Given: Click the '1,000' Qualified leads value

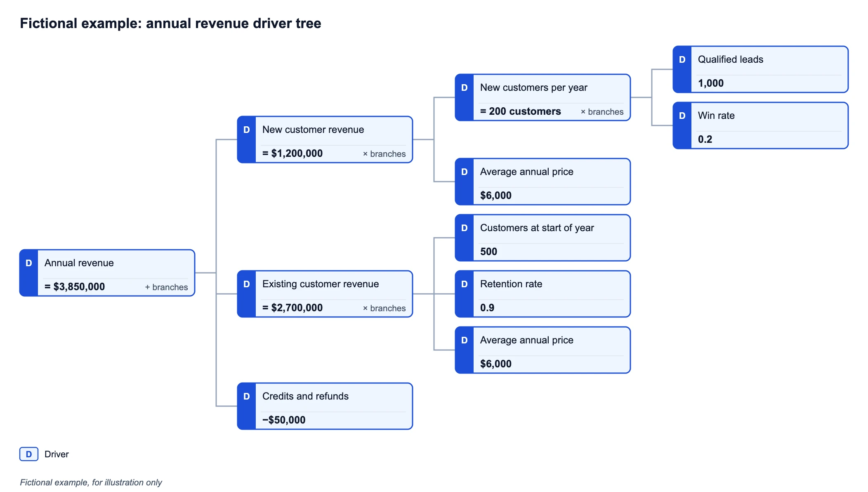Looking at the screenshot, I should [x=711, y=83].
